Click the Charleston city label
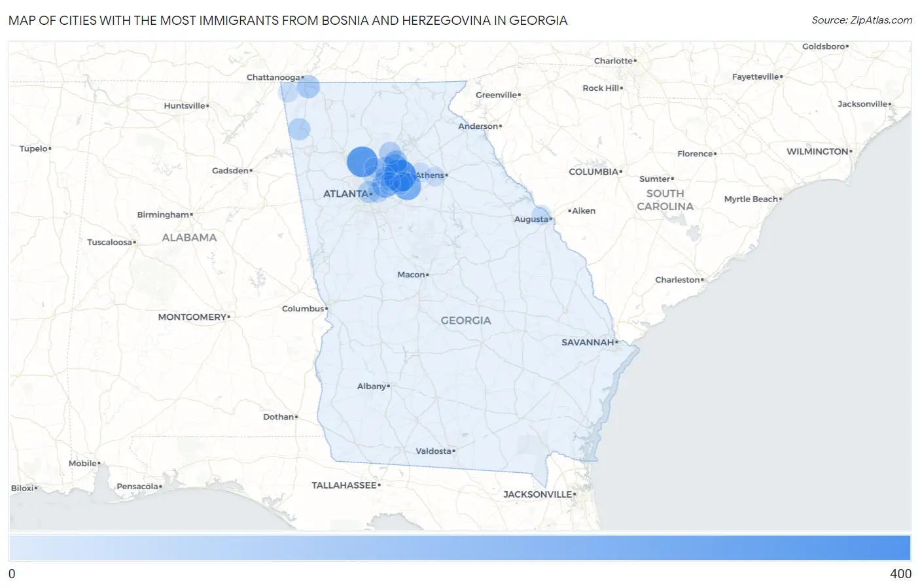Screen dimensions: 920x588 tap(677, 280)
